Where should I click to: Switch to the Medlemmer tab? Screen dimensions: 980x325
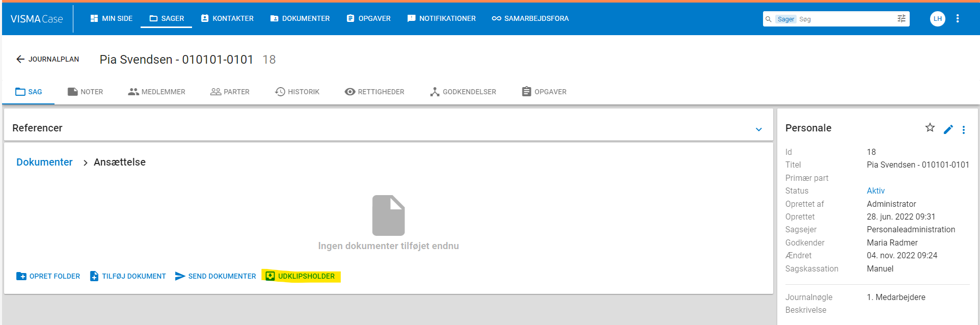tap(157, 92)
